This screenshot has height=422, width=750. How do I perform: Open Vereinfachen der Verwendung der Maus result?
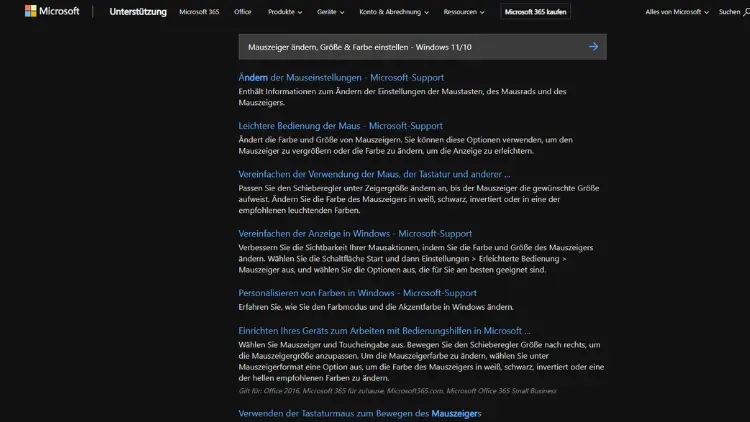coord(374,174)
